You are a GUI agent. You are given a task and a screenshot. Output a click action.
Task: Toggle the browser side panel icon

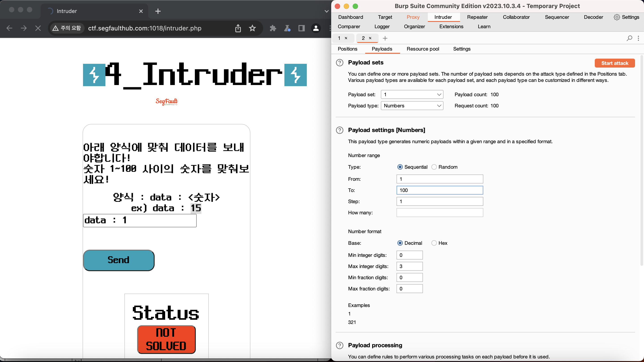[301, 28]
